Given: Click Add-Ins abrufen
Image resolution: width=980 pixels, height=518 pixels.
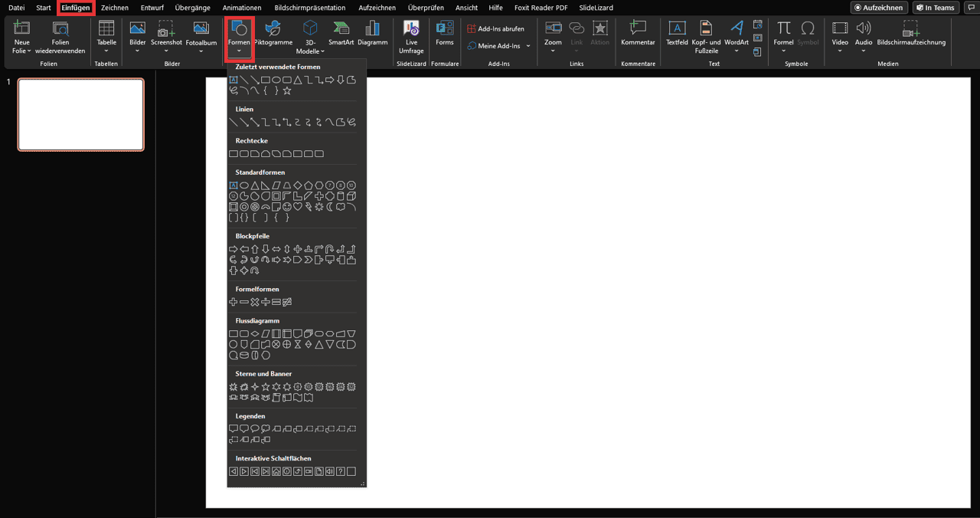Looking at the screenshot, I should click(x=496, y=28).
